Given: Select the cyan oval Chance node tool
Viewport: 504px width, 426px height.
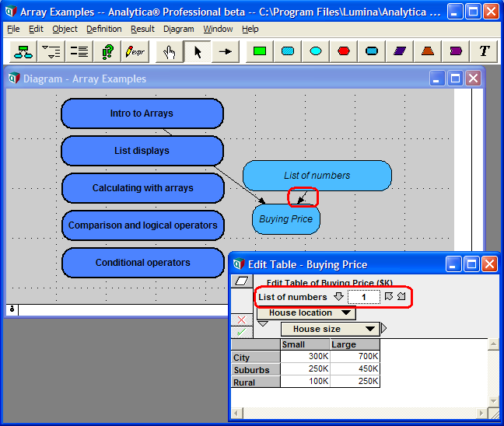Looking at the screenshot, I should [315, 51].
